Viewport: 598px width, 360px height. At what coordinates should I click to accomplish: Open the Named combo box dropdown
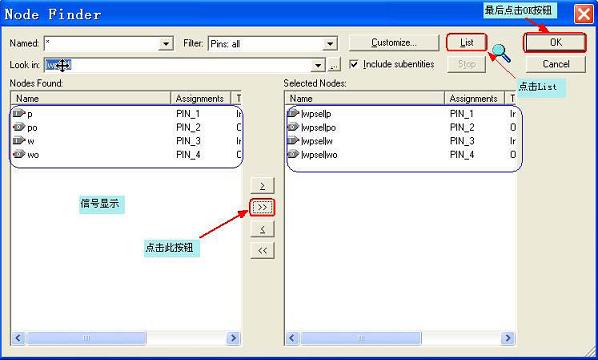(x=166, y=43)
